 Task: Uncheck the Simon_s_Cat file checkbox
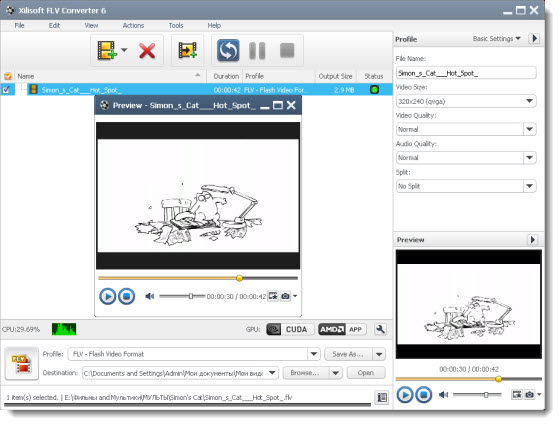(6, 90)
